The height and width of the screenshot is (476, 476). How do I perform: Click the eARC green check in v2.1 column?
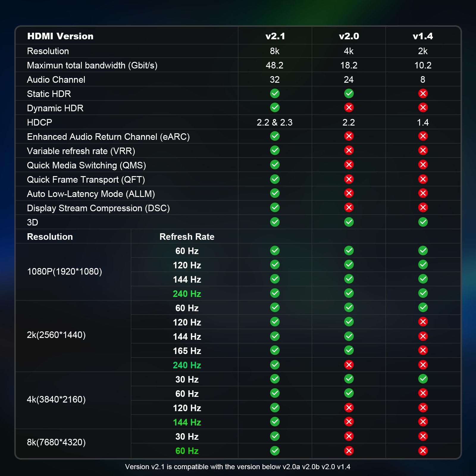point(275,136)
